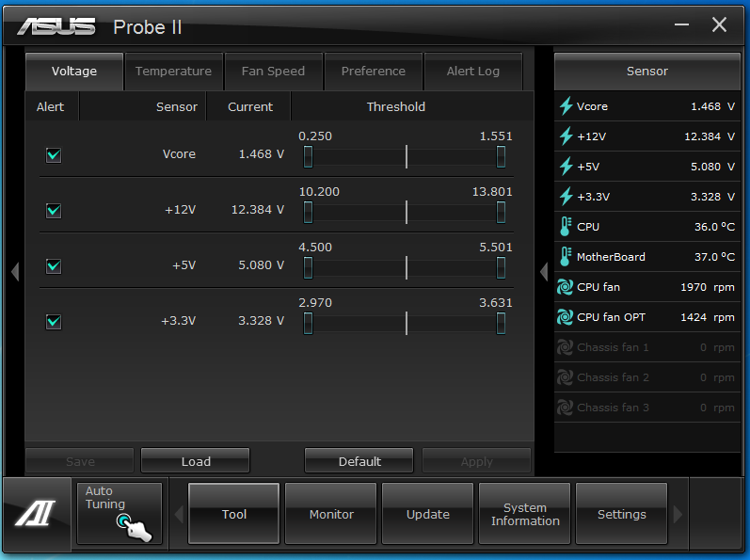The image size is (750, 560).
Task: Click the Vcore lightning bolt icon
Action: 566,106
